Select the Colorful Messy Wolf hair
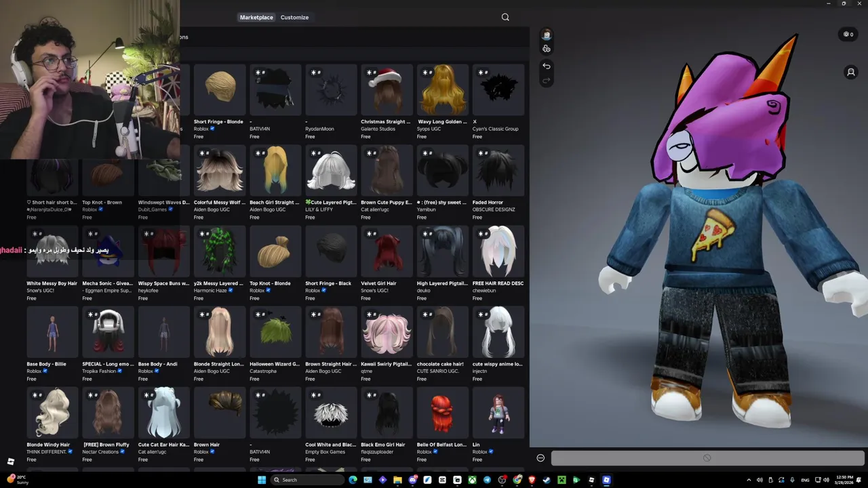The image size is (868, 488). [x=220, y=171]
